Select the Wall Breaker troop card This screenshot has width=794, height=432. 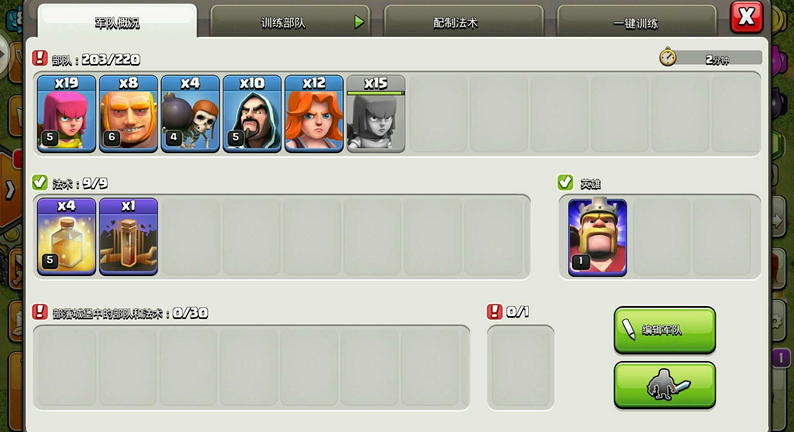point(190,113)
